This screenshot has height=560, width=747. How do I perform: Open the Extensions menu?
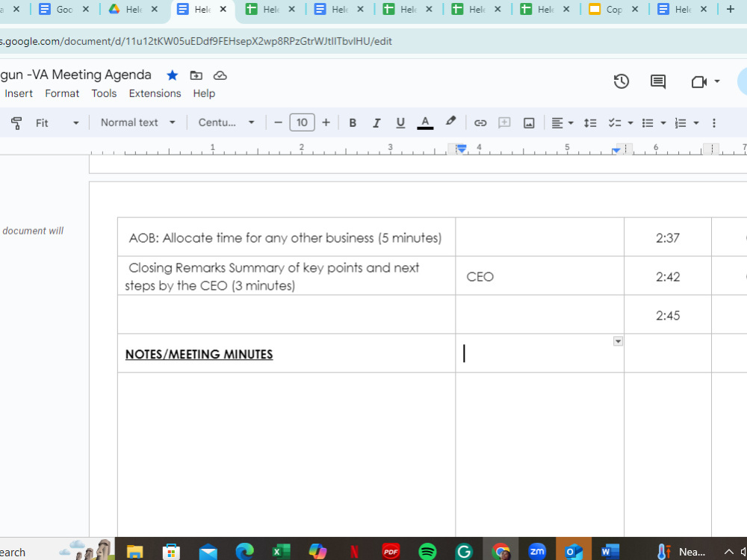(x=155, y=93)
